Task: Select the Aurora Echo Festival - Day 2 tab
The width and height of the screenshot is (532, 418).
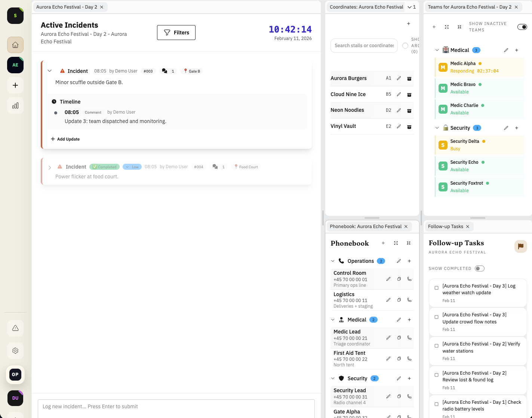Action: (x=67, y=7)
